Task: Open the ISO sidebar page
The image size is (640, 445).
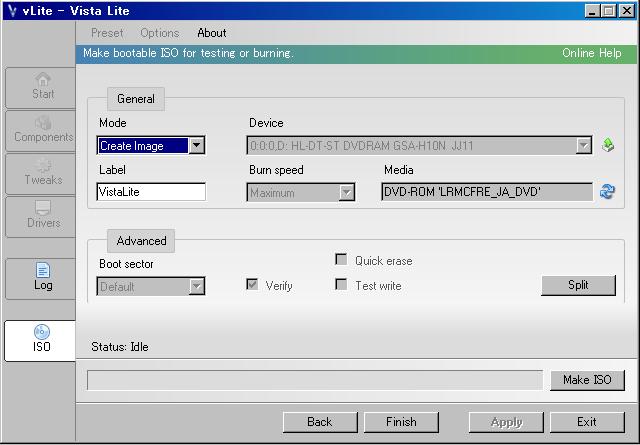Action: (x=40, y=340)
